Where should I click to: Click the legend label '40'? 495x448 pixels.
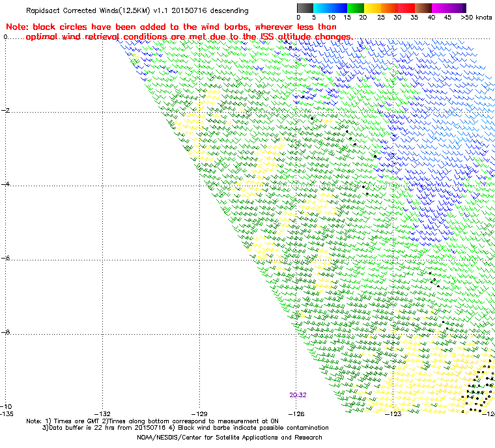[x=431, y=18]
